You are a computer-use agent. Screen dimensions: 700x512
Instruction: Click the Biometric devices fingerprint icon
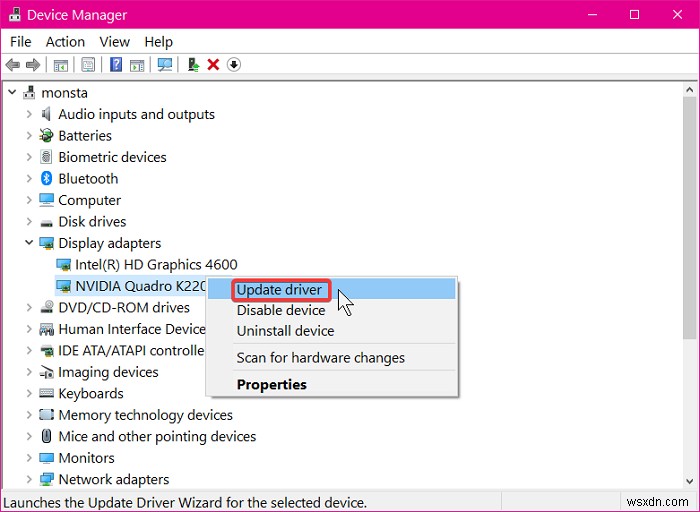pos(46,157)
